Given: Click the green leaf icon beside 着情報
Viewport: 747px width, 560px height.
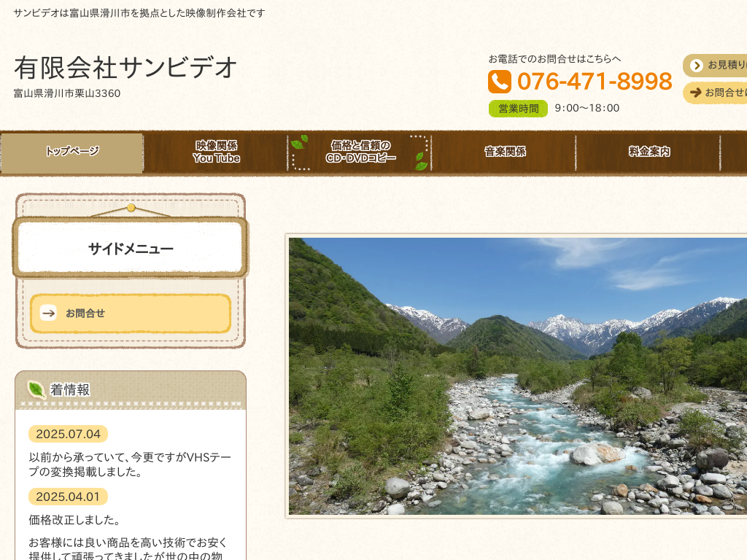Looking at the screenshot, I should pos(36,389).
